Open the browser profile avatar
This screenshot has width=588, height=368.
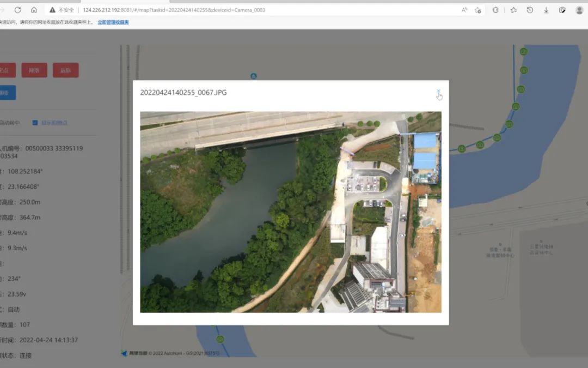(579, 10)
